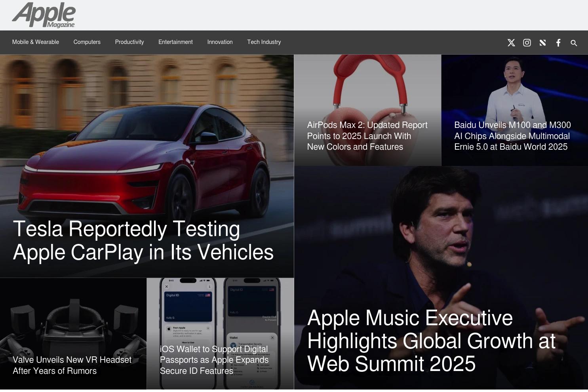Open the Productivity section
This screenshot has height=392, width=588.
tap(129, 42)
